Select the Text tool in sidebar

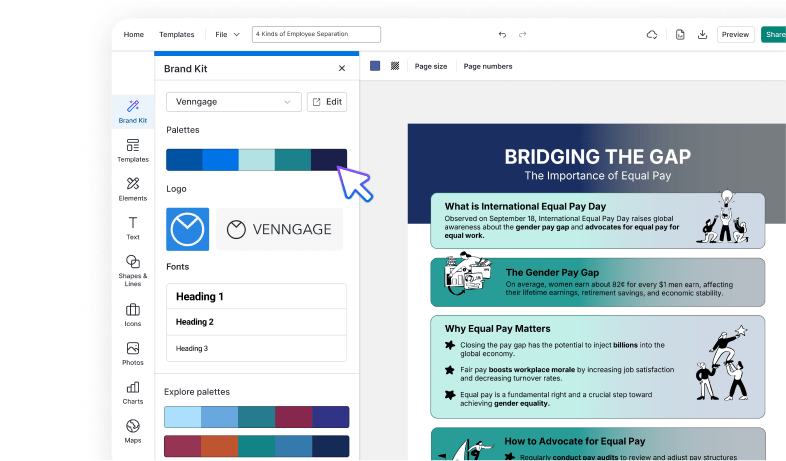(x=133, y=228)
